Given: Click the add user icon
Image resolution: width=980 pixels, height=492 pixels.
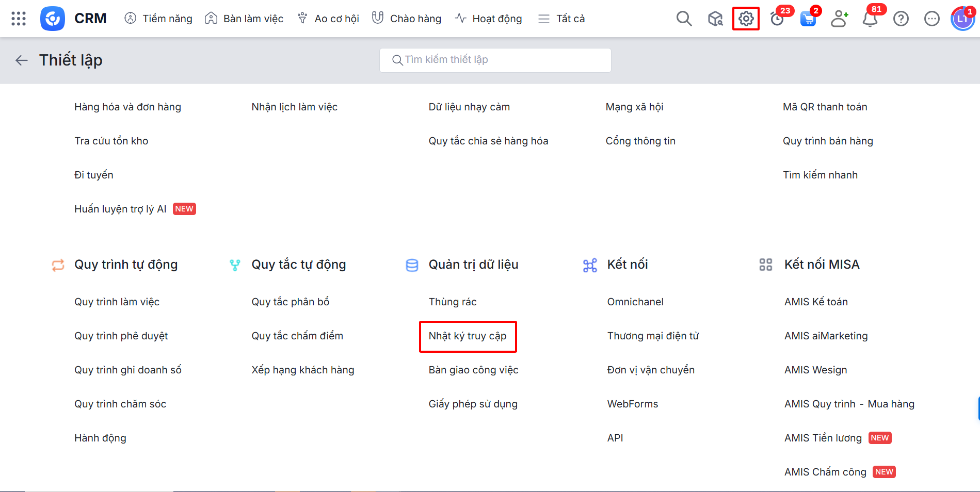Looking at the screenshot, I should coord(839,19).
